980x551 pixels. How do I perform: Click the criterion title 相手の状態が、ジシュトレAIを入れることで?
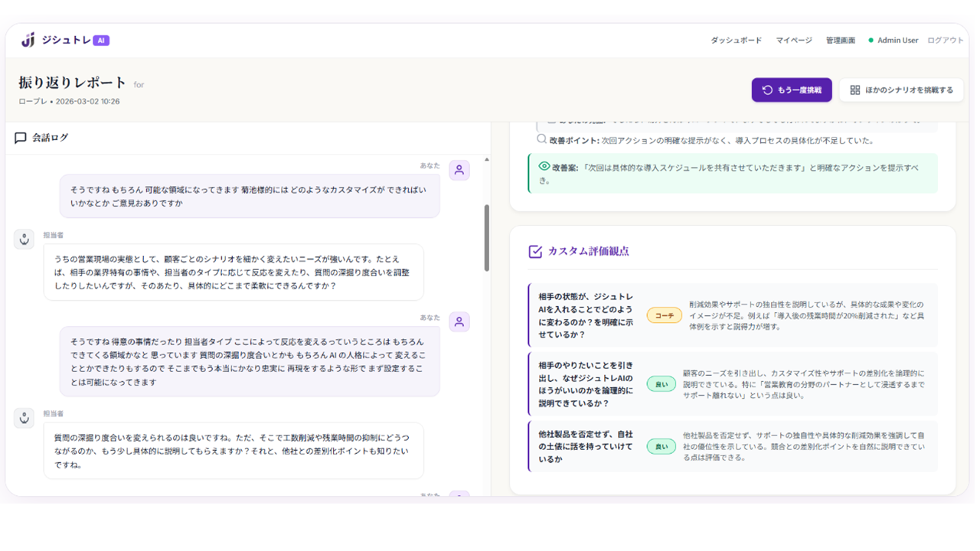586,315
